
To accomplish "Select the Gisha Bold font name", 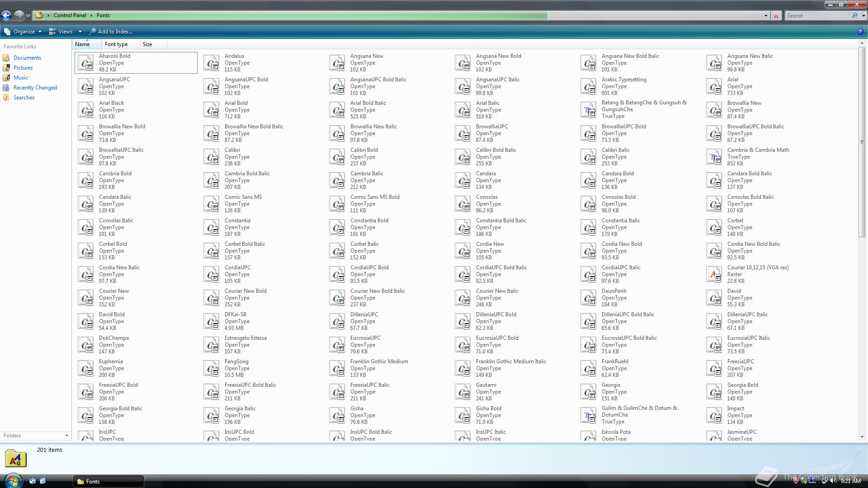I will [x=488, y=408].
